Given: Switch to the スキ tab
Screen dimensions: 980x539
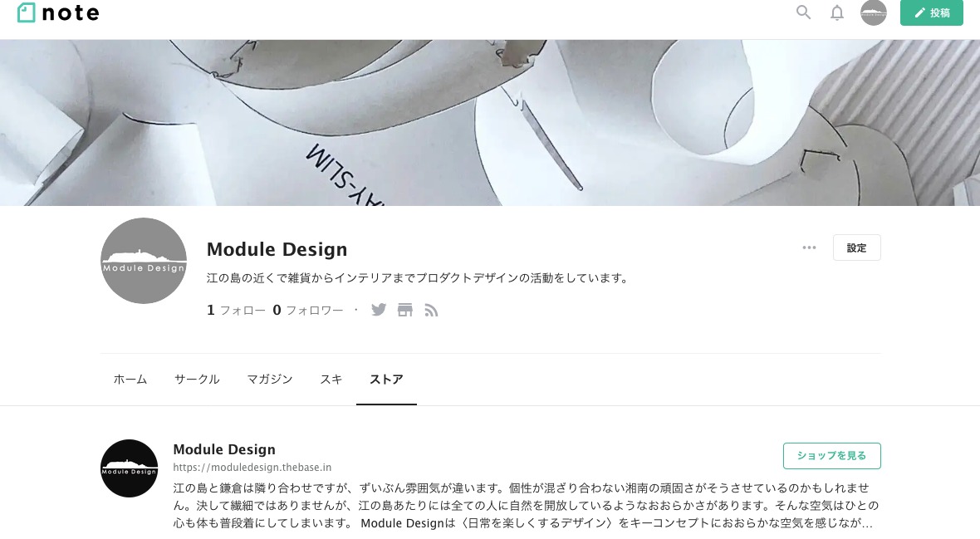Looking at the screenshot, I should point(331,379).
